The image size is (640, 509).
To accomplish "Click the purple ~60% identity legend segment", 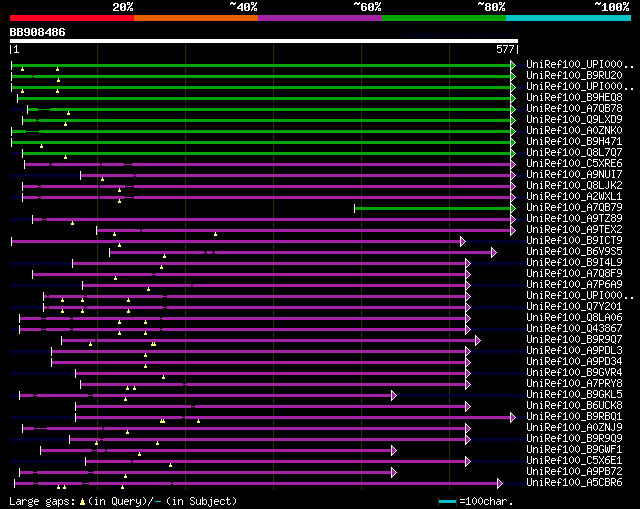I will pos(320,18).
